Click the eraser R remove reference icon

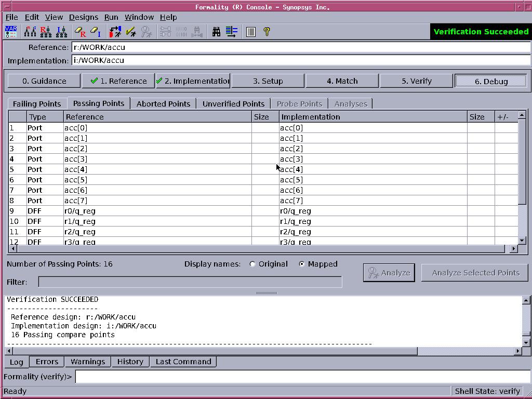(81, 32)
